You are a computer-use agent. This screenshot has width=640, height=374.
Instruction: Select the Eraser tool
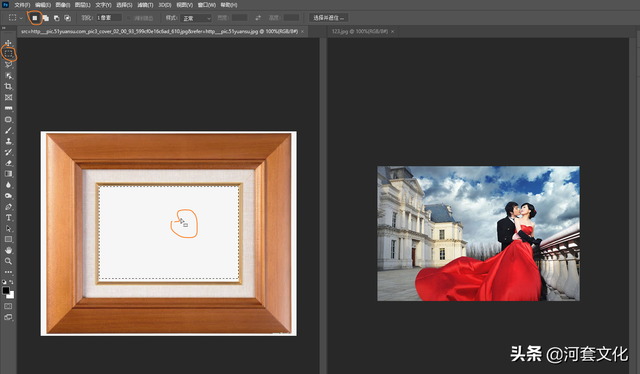pyautogui.click(x=8, y=163)
